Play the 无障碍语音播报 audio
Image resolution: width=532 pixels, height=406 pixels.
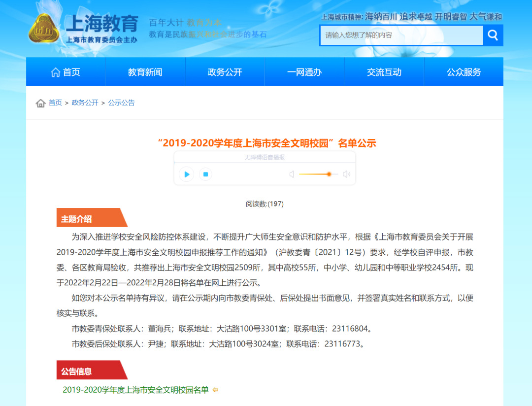click(x=186, y=174)
